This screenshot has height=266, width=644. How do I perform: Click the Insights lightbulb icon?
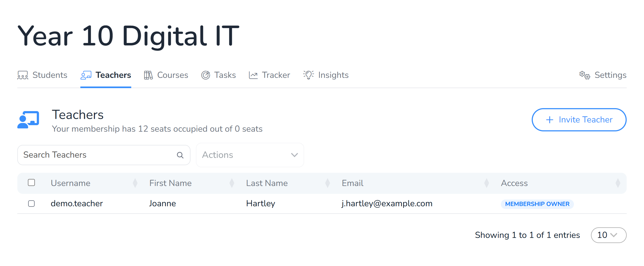[x=308, y=75]
